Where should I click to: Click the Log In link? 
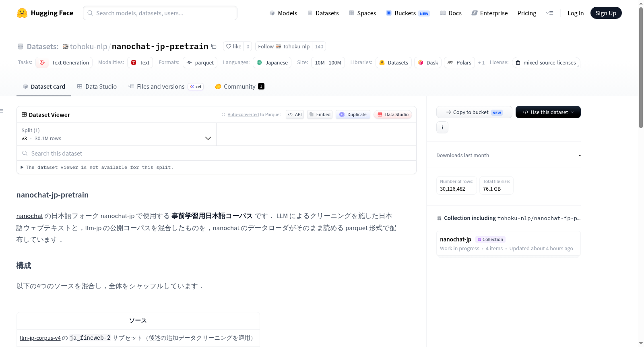(x=576, y=13)
